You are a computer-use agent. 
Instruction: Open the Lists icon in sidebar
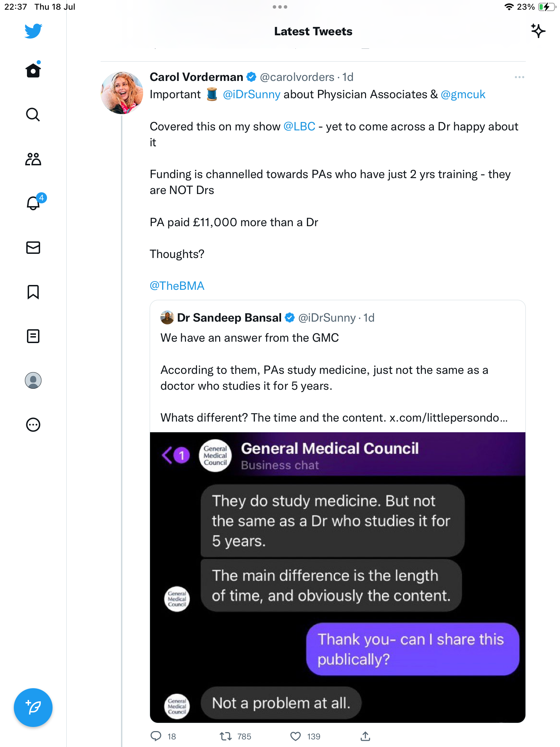[x=33, y=336]
